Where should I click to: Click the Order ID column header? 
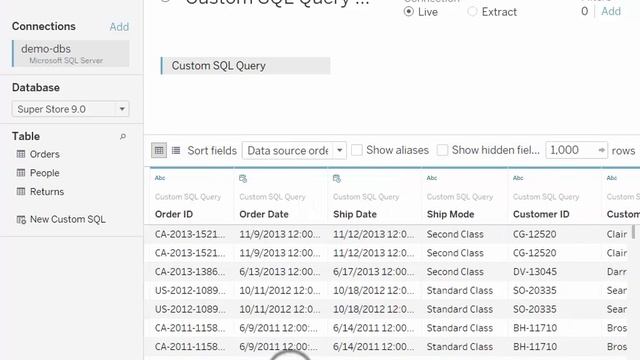pos(174,214)
